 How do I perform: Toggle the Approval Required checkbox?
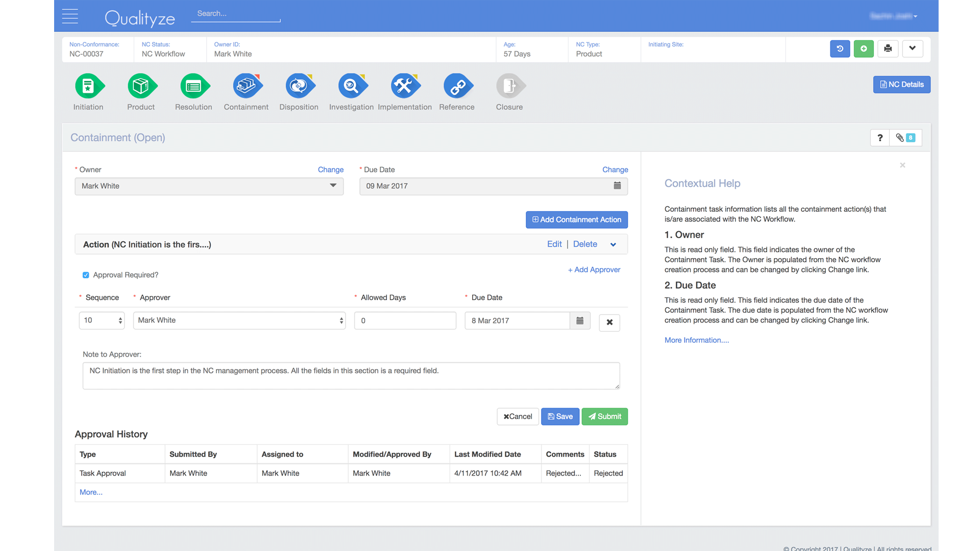[86, 275]
